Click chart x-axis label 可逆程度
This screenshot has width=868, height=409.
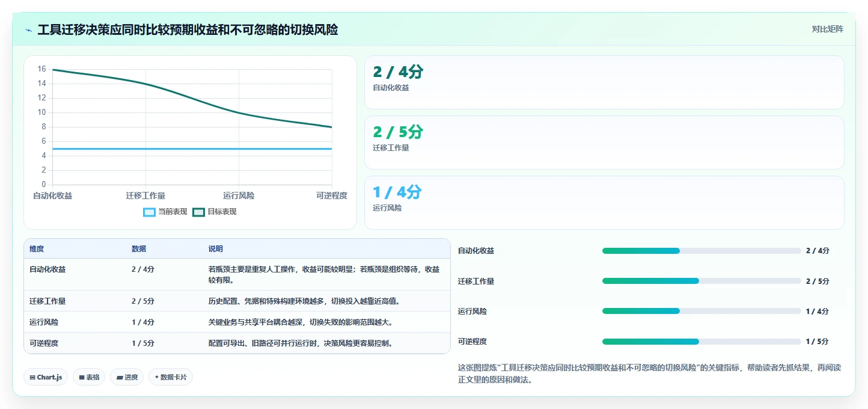332,195
